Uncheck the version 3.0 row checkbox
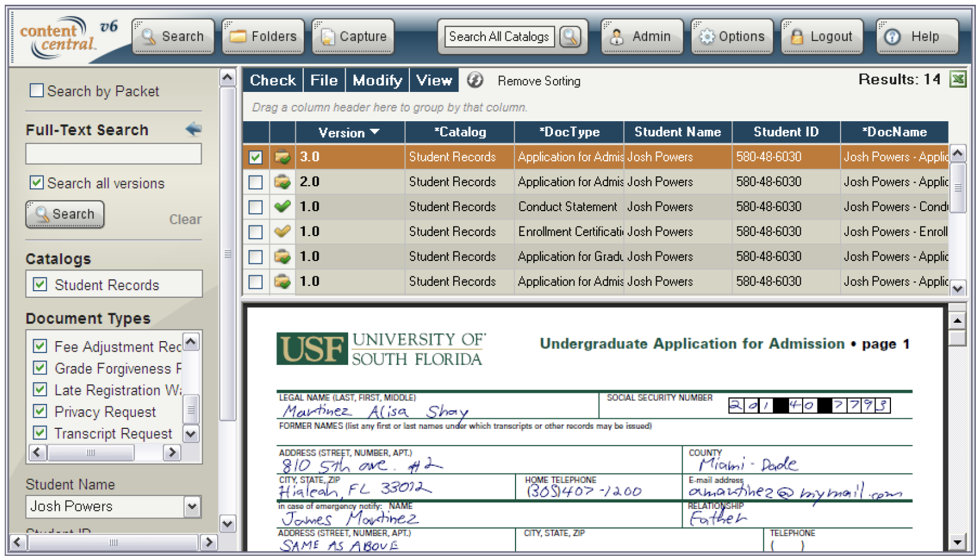The height and width of the screenshot is (560, 980). (x=256, y=157)
